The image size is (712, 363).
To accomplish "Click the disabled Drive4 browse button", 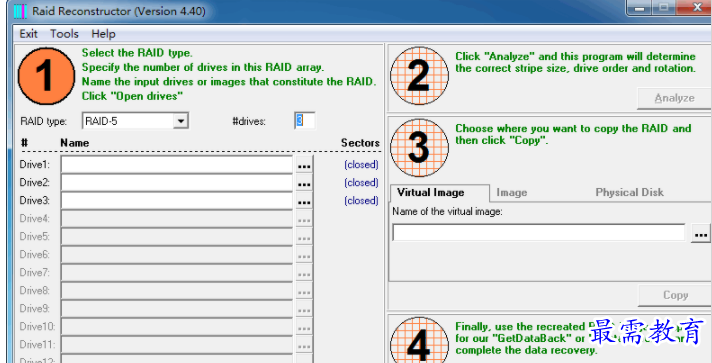I will (x=304, y=219).
